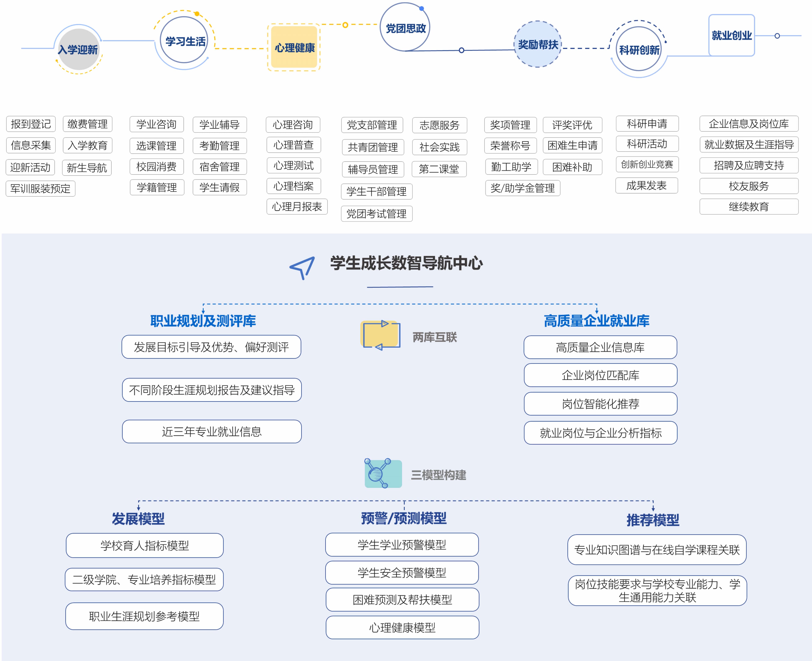Click 创新创业竞赛 box
The width and height of the screenshot is (812, 661).
pos(647,164)
